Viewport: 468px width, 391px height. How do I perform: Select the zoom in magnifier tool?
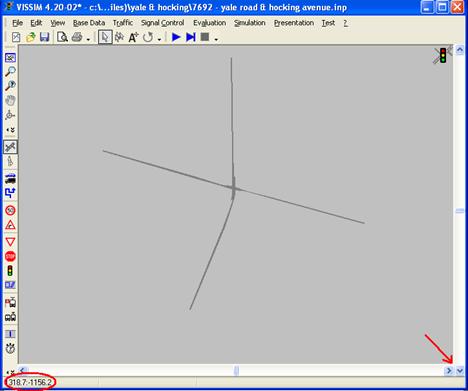click(10, 71)
